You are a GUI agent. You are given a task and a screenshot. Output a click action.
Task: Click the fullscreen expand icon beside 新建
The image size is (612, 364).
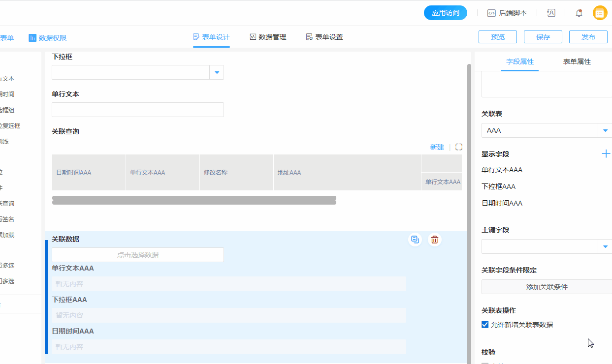click(459, 147)
